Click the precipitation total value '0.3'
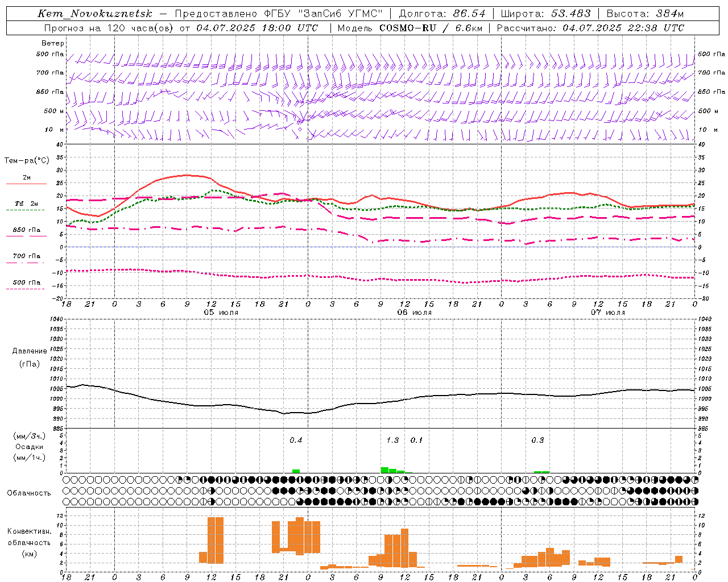The width and height of the screenshot is (728, 582). (x=537, y=440)
